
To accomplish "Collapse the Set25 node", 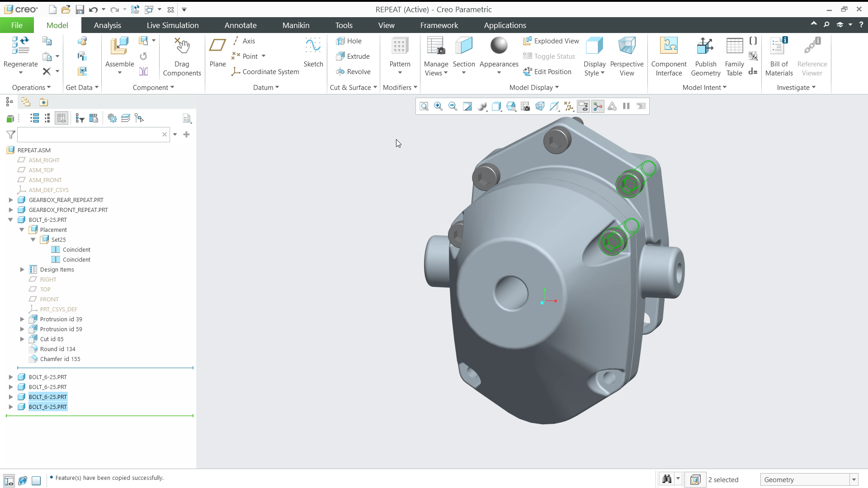I will [x=33, y=239].
